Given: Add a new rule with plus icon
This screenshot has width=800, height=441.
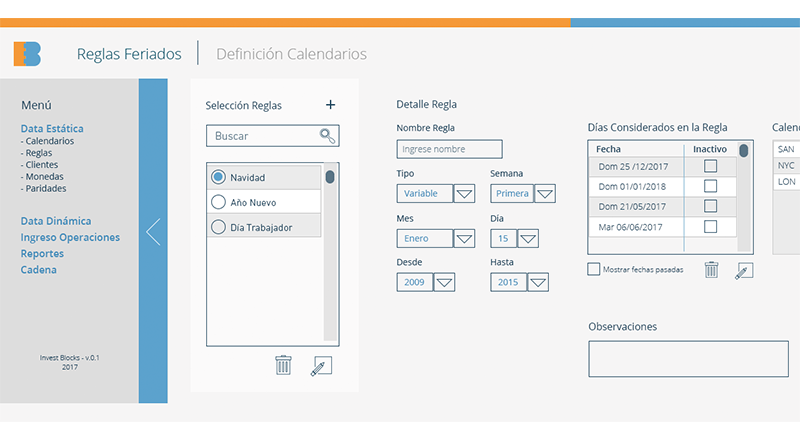Looking at the screenshot, I should pyautogui.click(x=331, y=105).
